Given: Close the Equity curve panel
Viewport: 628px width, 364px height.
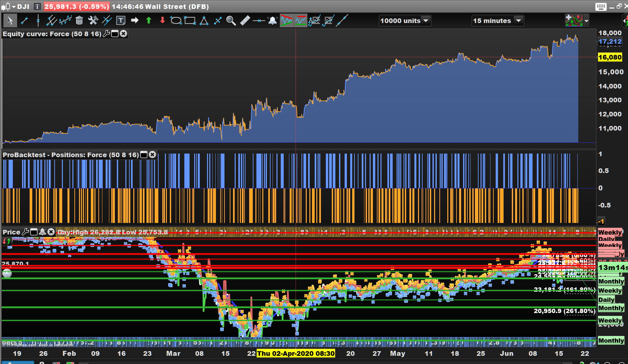Looking at the screenshot, I should 123,34.
